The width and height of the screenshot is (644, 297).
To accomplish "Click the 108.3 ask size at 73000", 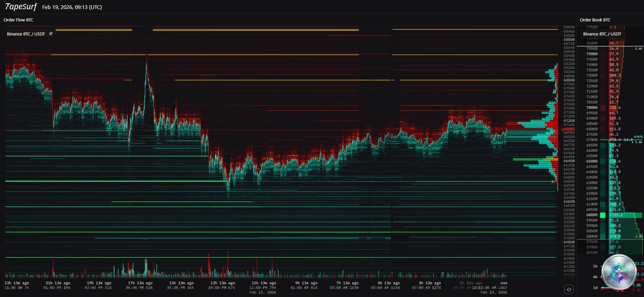I will [x=615, y=75].
